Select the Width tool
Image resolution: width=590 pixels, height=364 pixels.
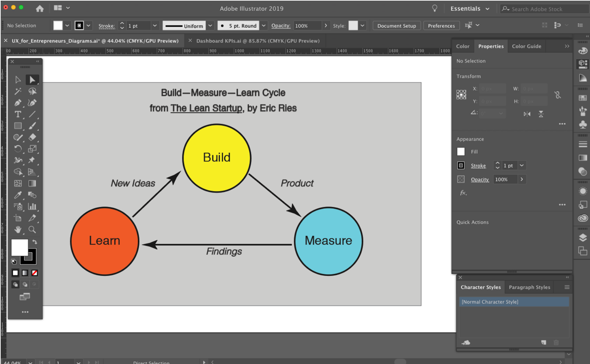(x=18, y=160)
